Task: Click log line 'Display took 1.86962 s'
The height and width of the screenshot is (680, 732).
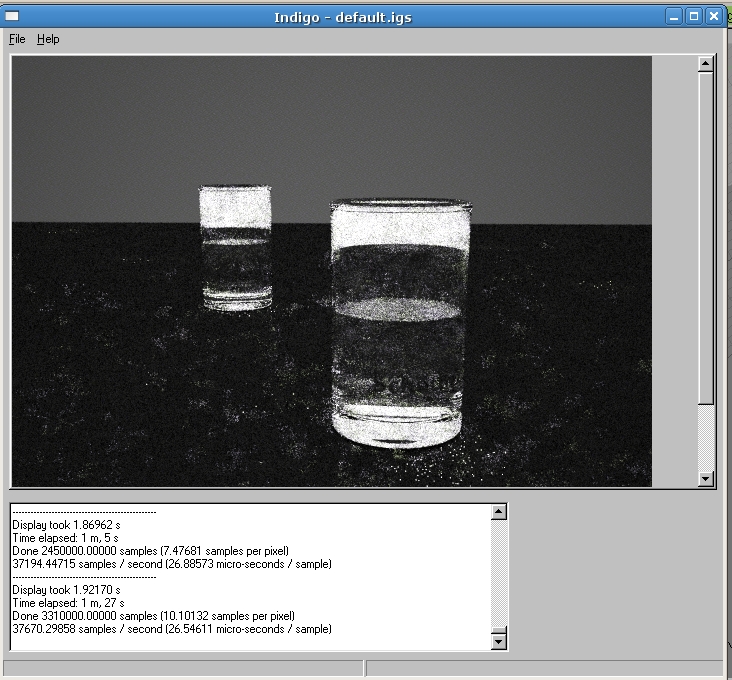Action: 66,524
